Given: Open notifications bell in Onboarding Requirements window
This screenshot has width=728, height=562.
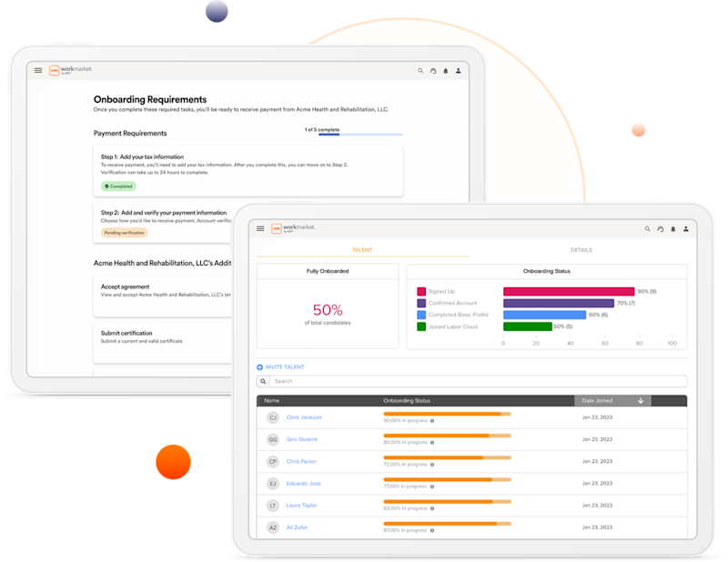Looking at the screenshot, I should point(446,71).
